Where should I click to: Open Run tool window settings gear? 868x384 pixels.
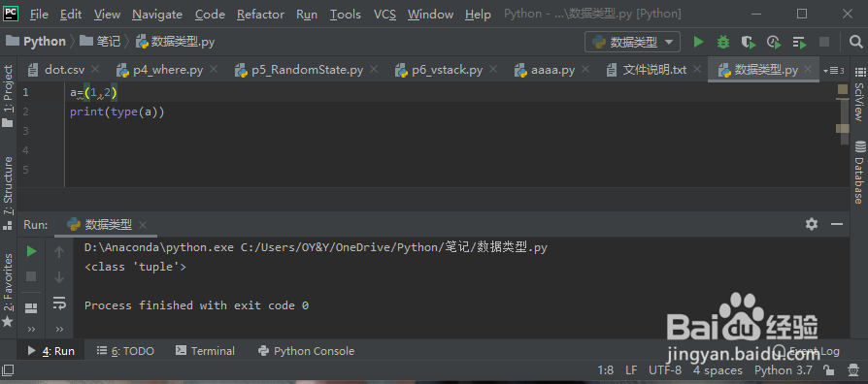[812, 224]
